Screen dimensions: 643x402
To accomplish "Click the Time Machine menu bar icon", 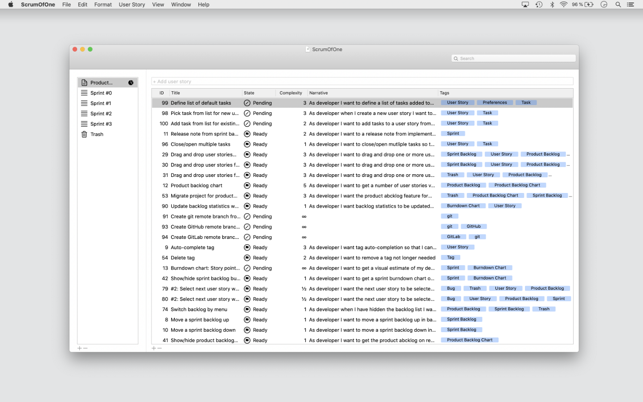I will click(x=539, y=5).
